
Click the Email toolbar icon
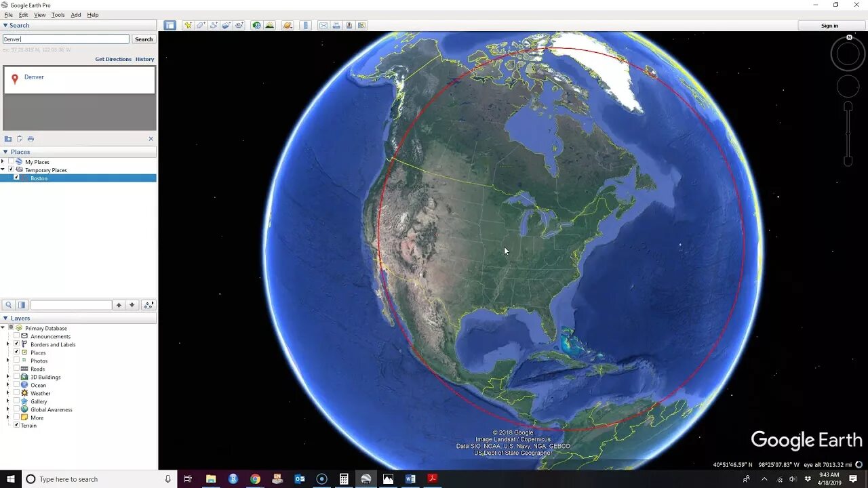[x=323, y=25]
